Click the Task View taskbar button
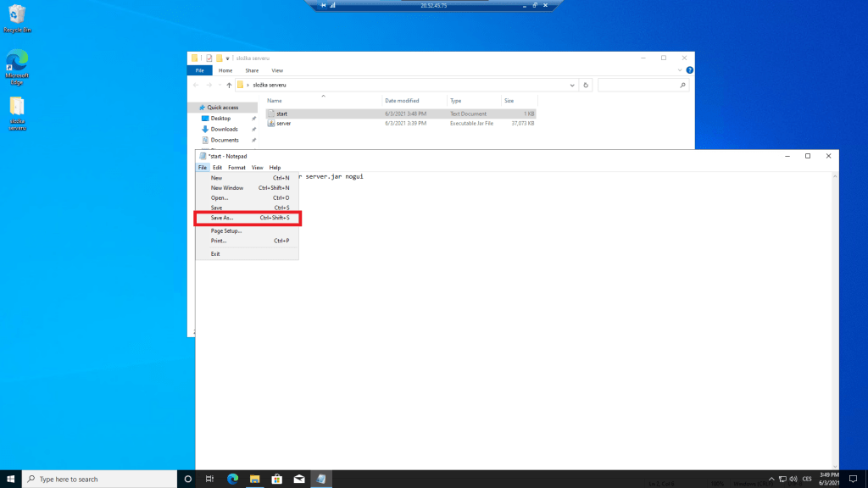The width and height of the screenshot is (868, 488). click(210, 479)
